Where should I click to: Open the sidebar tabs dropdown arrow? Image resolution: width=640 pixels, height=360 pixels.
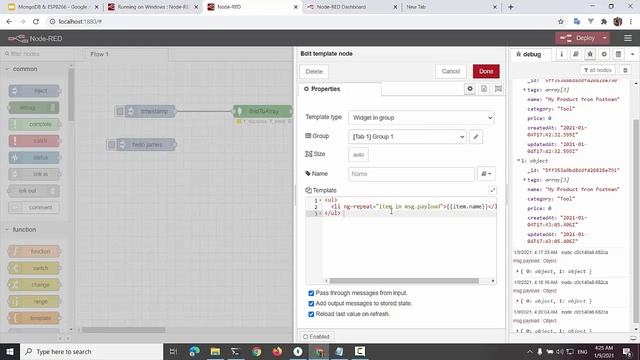tap(633, 54)
